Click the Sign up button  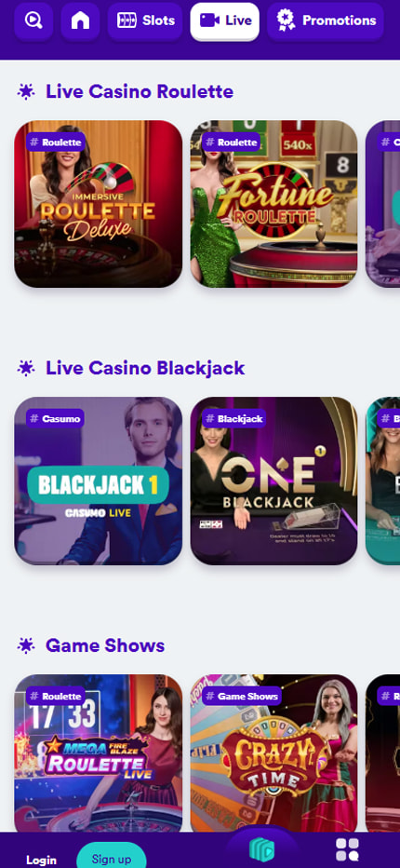pyautogui.click(x=112, y=858)
